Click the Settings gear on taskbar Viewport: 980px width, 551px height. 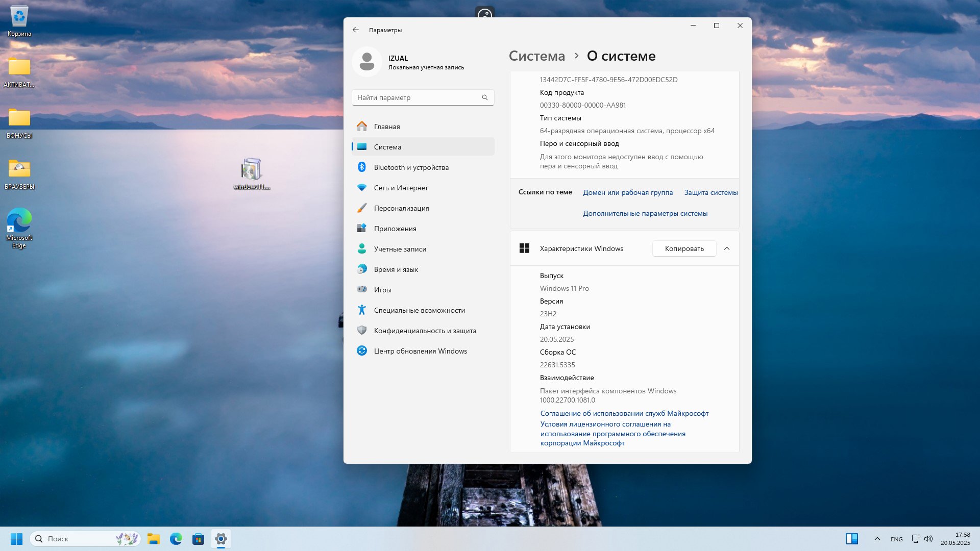(220, 539)
